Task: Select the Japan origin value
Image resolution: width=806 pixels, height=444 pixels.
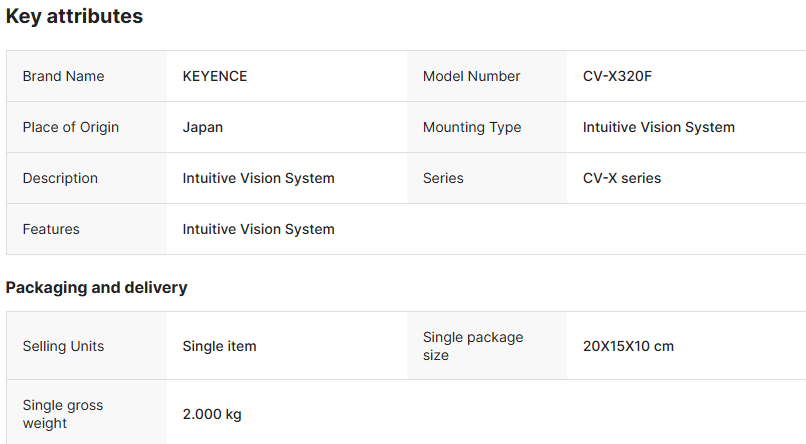Action: tap(203, 127)
